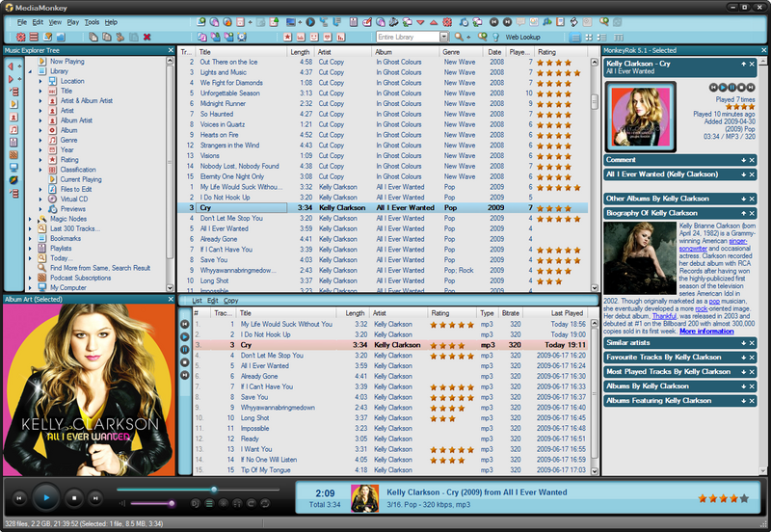The image size is (771, 532).
Task: Switch to column browser view icon
Action: point(619,38)
